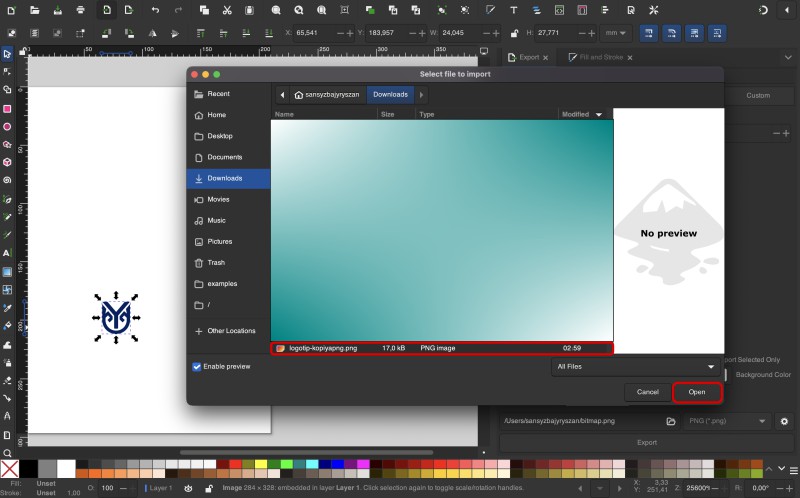The image size is (800, 498).
Task: Click sansyzbajyryszan home path button
Action: pyautogui.click(x=327, y=95)
